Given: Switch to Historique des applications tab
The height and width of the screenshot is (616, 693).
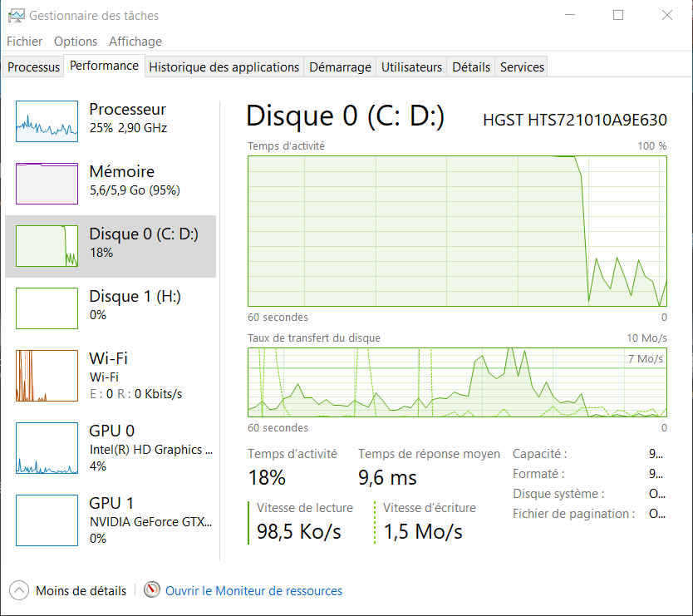Looking at the screenshot, I should pyautogui.click(x=224, y=67).
